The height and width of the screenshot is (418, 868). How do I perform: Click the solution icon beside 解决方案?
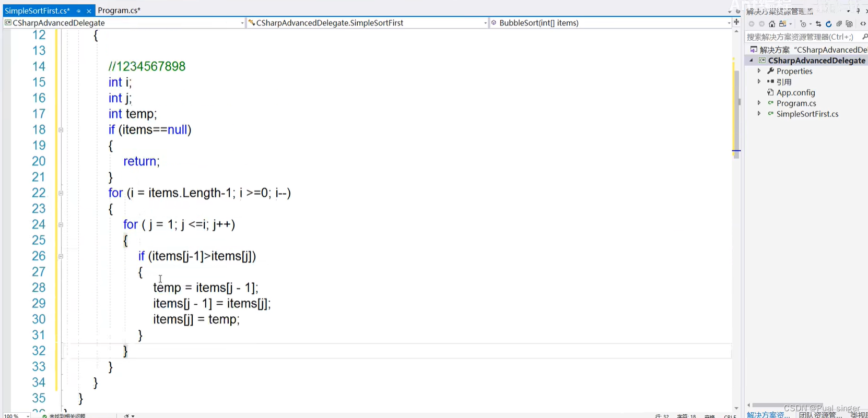(754, 50)
